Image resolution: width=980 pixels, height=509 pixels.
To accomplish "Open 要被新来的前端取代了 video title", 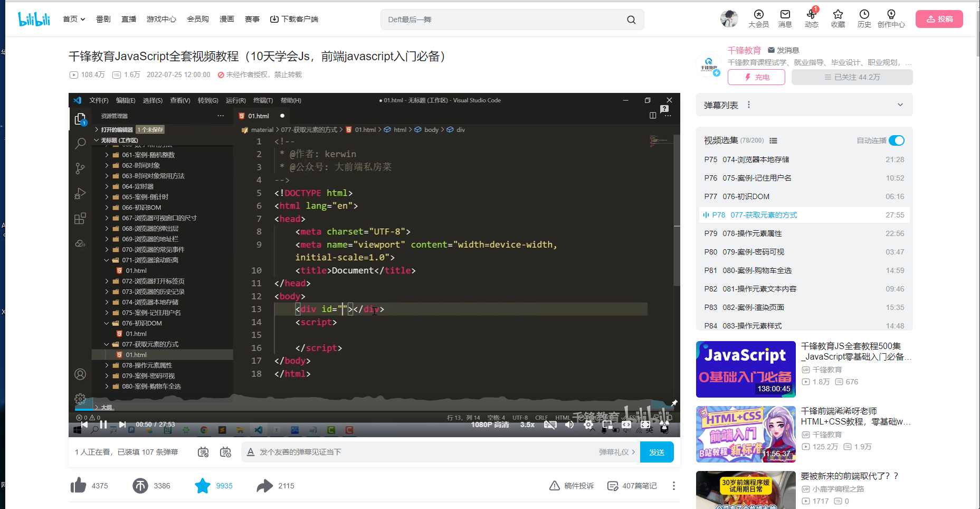I will click(849, 476).
